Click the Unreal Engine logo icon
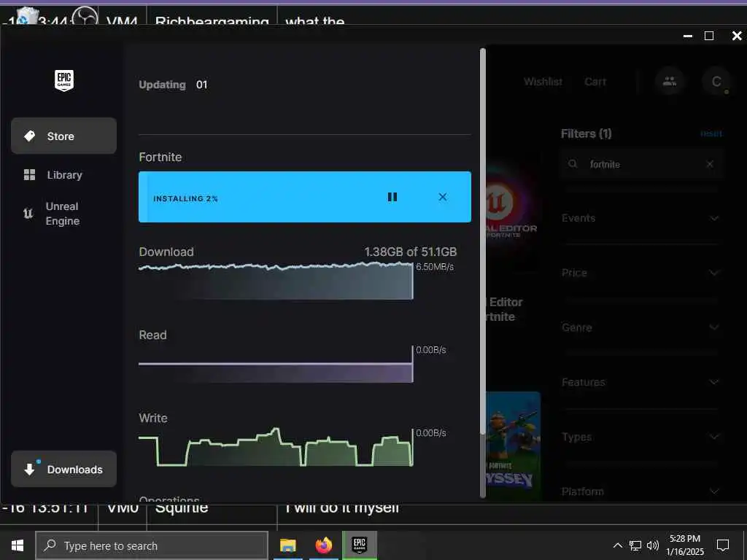The width and height of the screenshot is (747, 560). 28,214
